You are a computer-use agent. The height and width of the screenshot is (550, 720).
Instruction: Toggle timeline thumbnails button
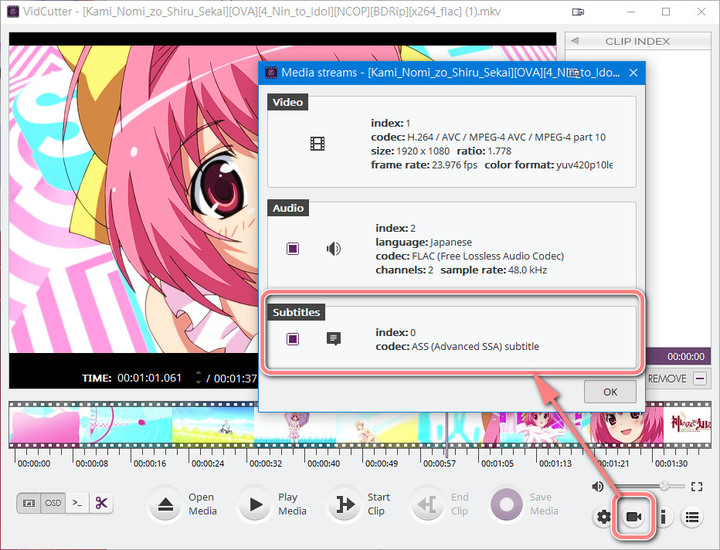point(29,503)
